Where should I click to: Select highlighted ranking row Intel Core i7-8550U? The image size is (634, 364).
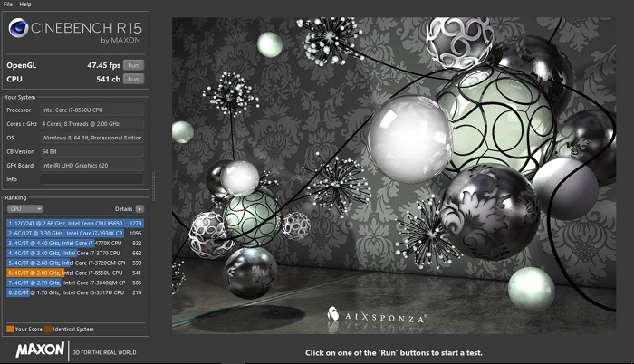click(75, 273)
